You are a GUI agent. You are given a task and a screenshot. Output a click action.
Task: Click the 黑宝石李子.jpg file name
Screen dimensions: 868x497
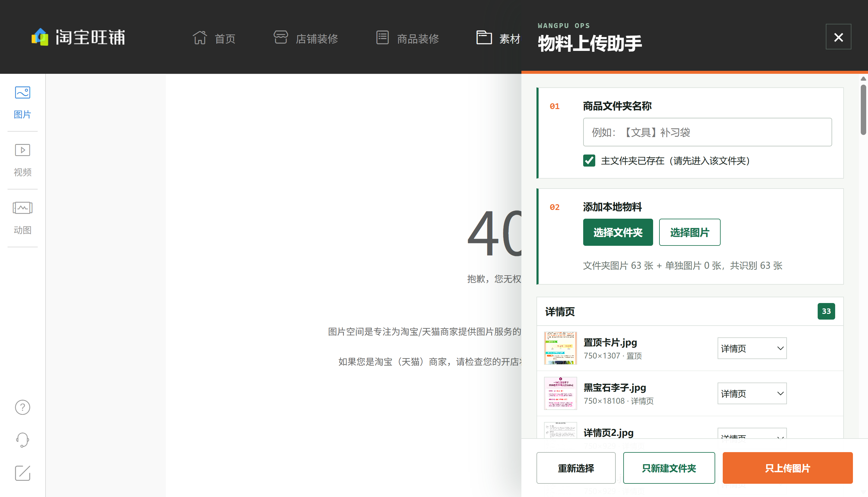pos(614,387)
